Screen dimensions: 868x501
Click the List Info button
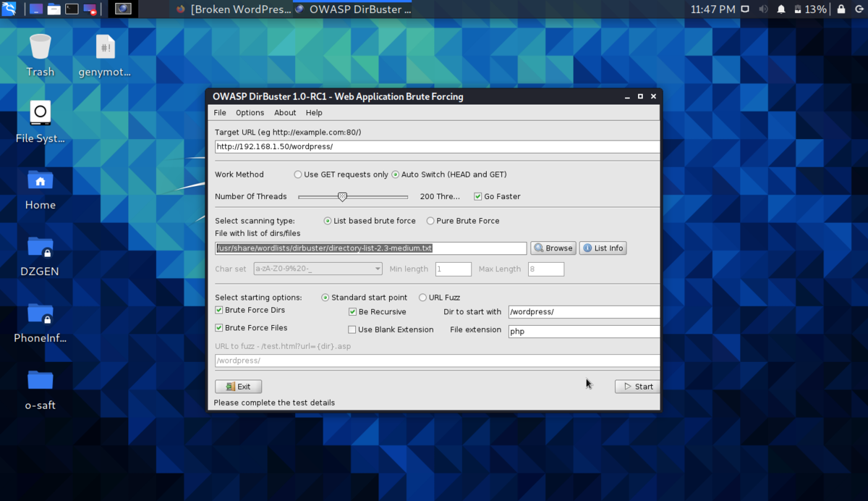(x=603, y=248)
